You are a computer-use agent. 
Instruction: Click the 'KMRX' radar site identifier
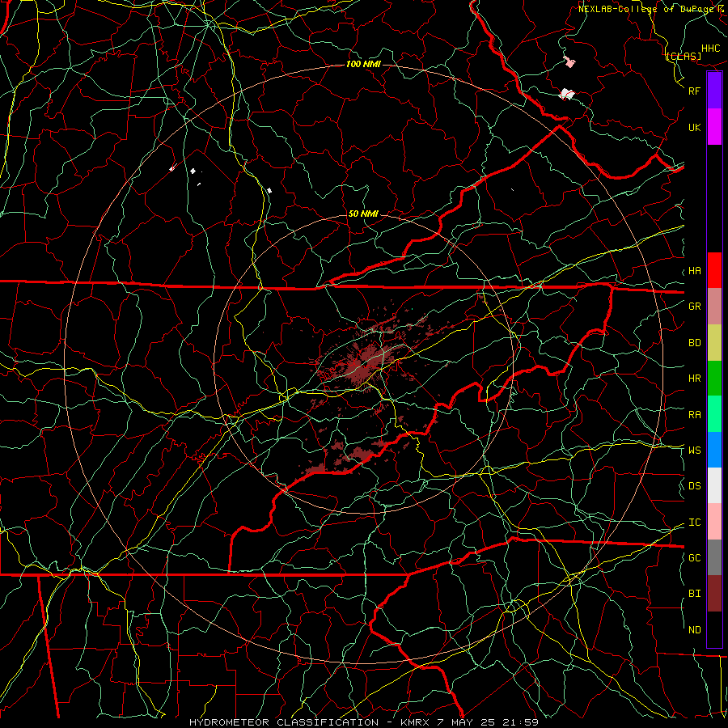415,722
